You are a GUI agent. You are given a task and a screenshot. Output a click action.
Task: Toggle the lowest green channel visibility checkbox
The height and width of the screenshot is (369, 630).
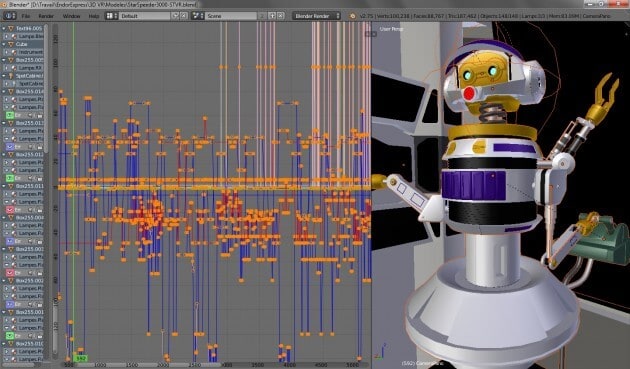coord(10,336)
